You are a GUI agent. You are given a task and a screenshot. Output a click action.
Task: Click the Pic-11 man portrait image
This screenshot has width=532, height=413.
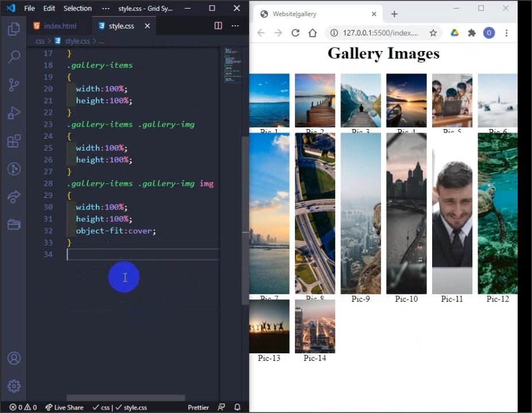click(x=452, y=213)
